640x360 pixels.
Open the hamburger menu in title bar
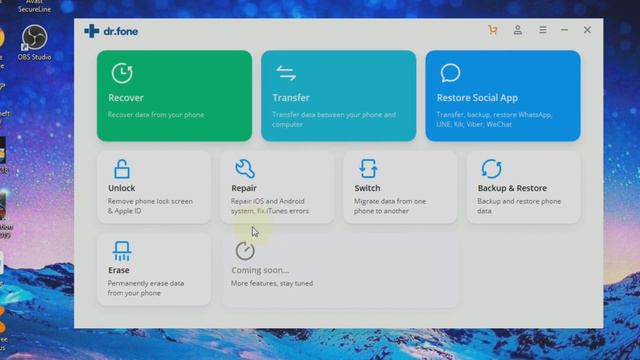tap(542, 30)
